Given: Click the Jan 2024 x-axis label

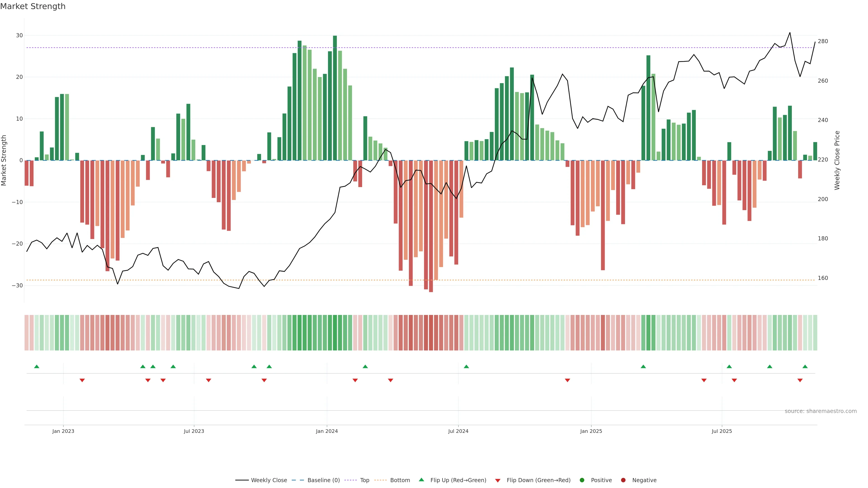Looking at the screenshot, I should pos(326,431).
